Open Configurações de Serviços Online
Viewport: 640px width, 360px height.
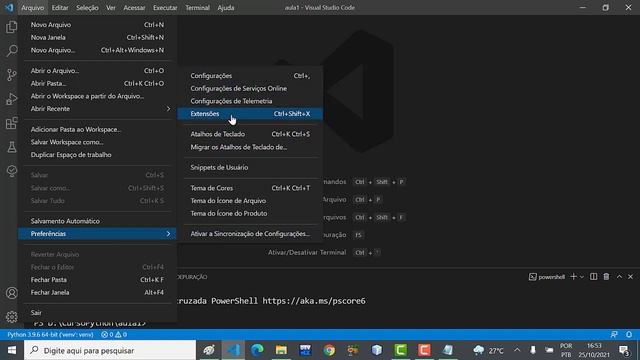(250, 88)
